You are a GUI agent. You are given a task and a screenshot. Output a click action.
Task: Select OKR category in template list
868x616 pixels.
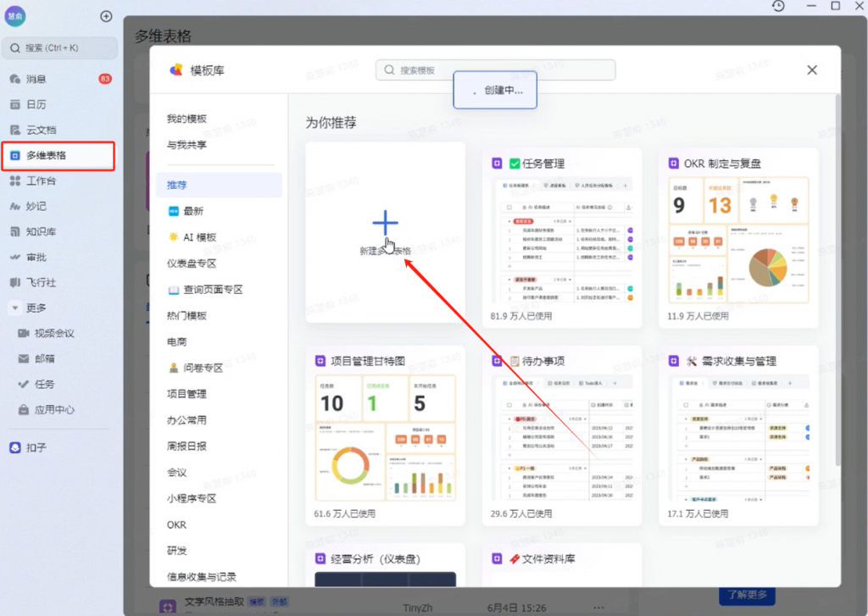(176, 524)
